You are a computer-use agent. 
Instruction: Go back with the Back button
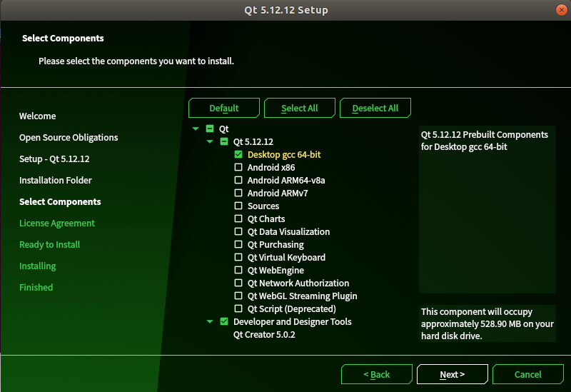(377, 374)
